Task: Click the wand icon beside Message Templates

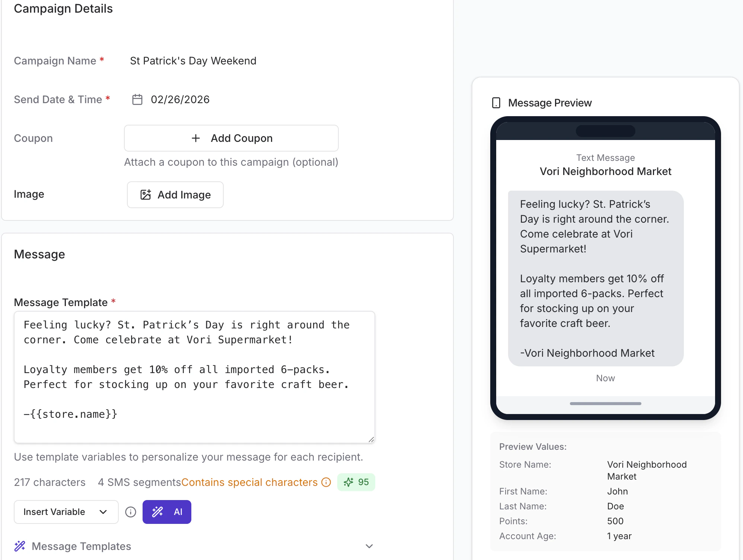Action: (x=20, y=546)
